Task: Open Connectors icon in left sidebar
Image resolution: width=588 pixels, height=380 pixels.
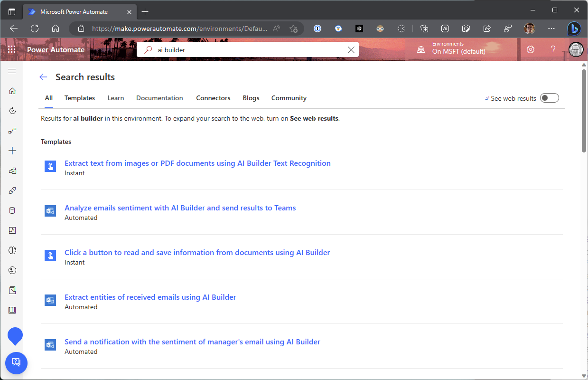Action: [x=12, y=190]
